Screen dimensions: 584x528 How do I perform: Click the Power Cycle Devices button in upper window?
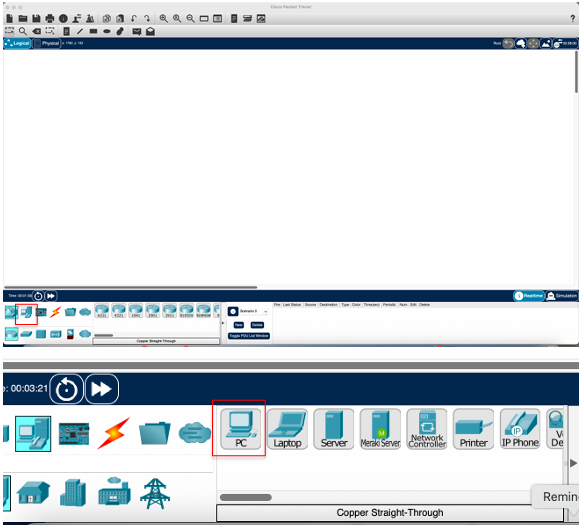coord(38,296)
